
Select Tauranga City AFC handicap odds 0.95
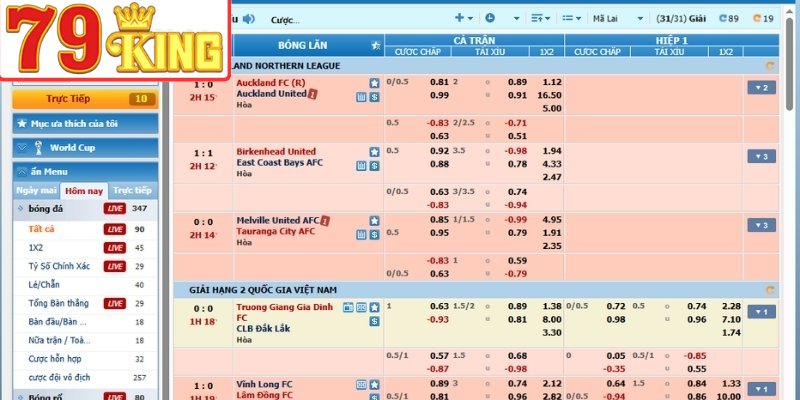pos(439,233)
